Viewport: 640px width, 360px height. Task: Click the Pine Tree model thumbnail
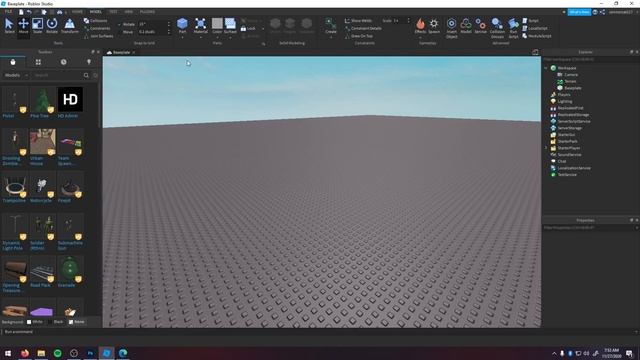click(42, 99)
